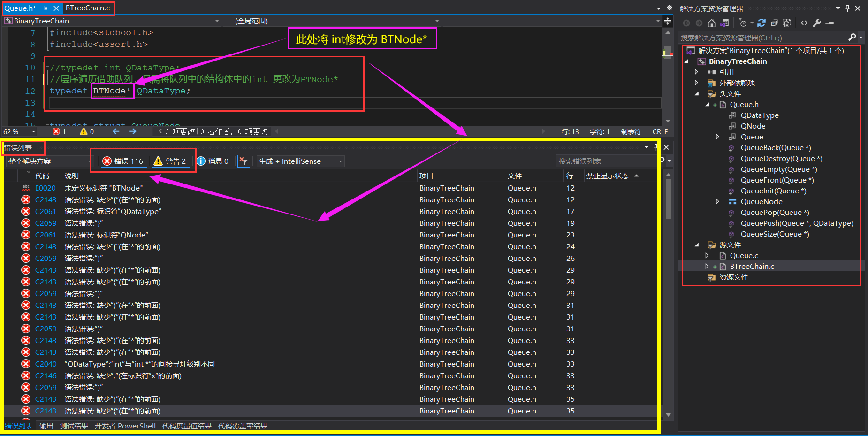868x436 pixels.
Task: Expand the References node
Action: (x=697, y=72)
